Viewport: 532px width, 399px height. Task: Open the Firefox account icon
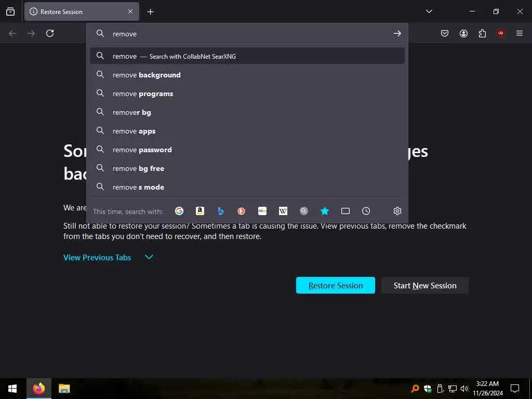point(463,33)
